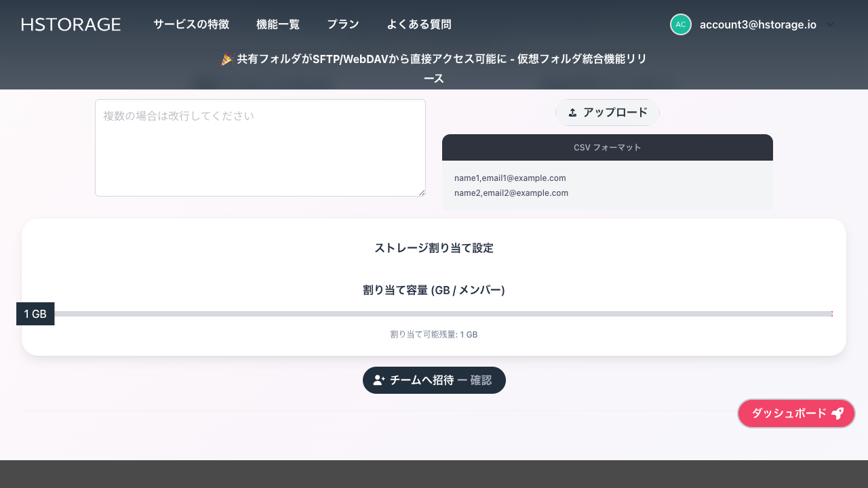Select name2,email2@example.com sample line
Image resolution: width=868 pixels, height=488 pixels.
point(511,193)
